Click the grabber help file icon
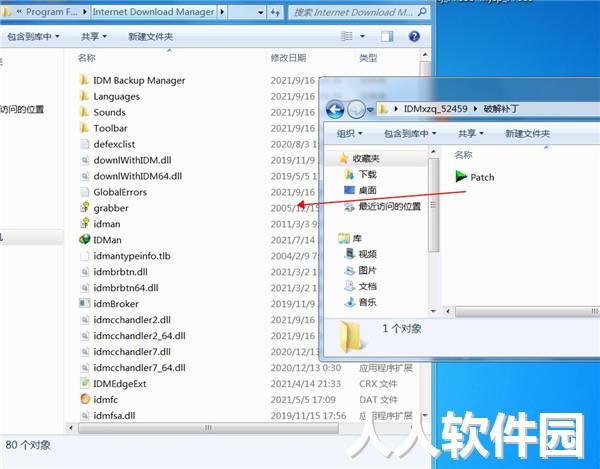Screen dimensions: 600x469 [85, 208]
